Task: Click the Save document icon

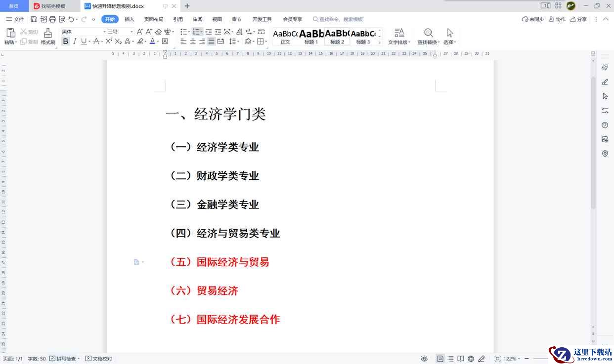Action: click(34, 19)
